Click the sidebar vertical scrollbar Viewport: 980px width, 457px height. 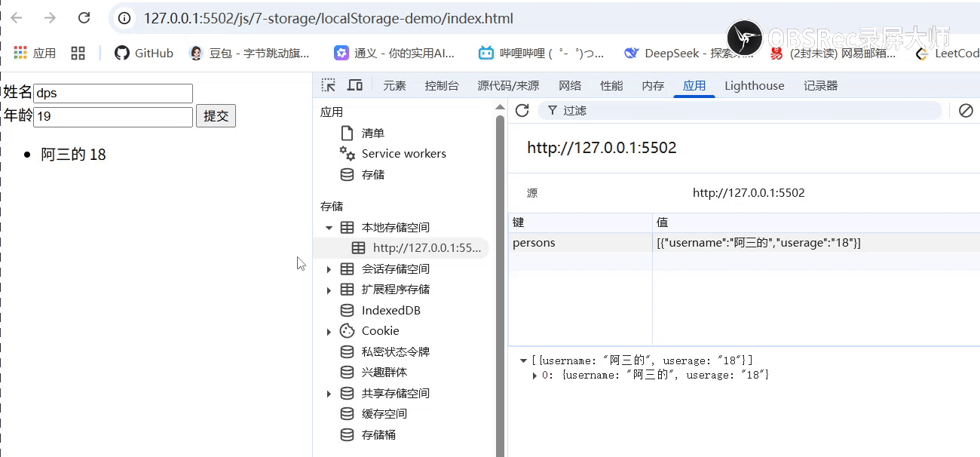[x=500, y=287]
